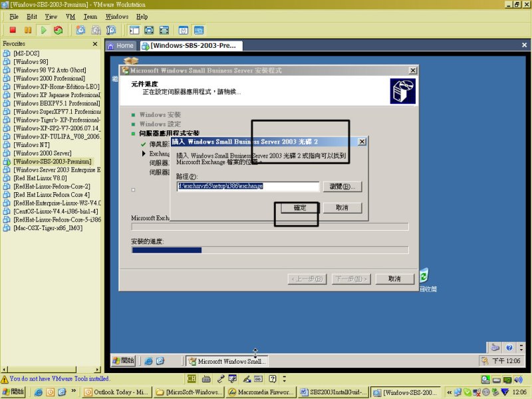The image size is (532, 399).
Task: Select [Mac-OSX-Tiger-x86_IMG] in Favorites
Action: (x=48, y=228)
